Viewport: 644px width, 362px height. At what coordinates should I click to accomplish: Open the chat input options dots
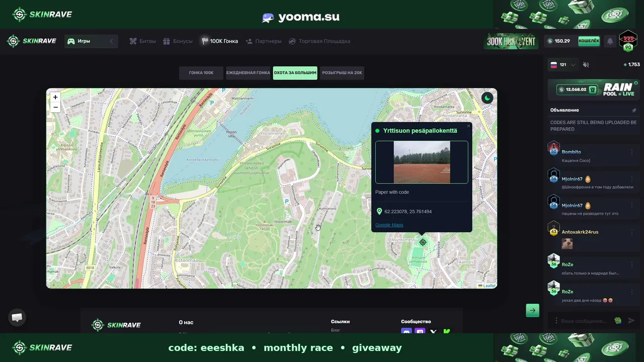coord(555,321)
